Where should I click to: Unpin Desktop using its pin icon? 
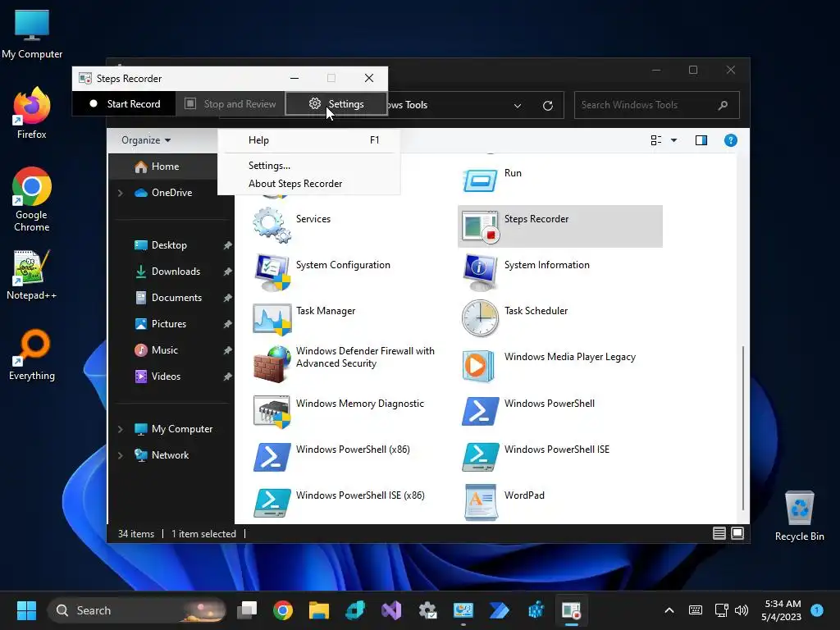point(228,245)
